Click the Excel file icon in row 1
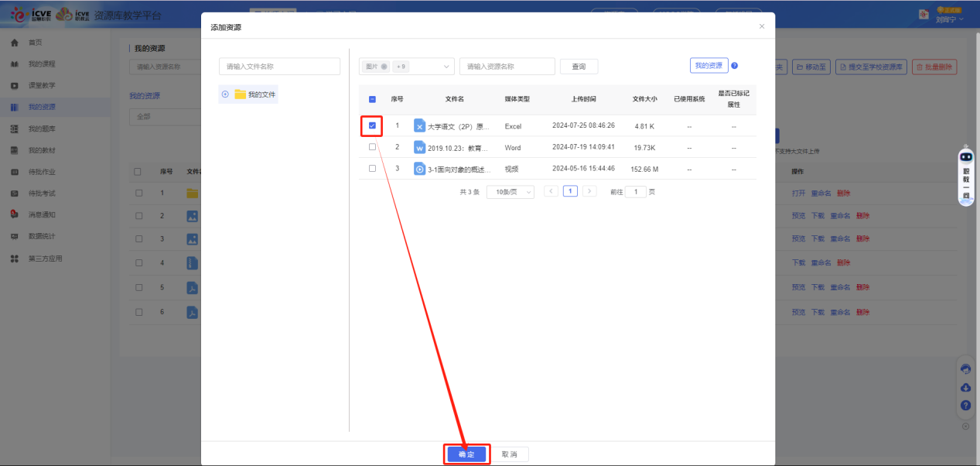The image size is (980, 466). [x=419, y=125]
